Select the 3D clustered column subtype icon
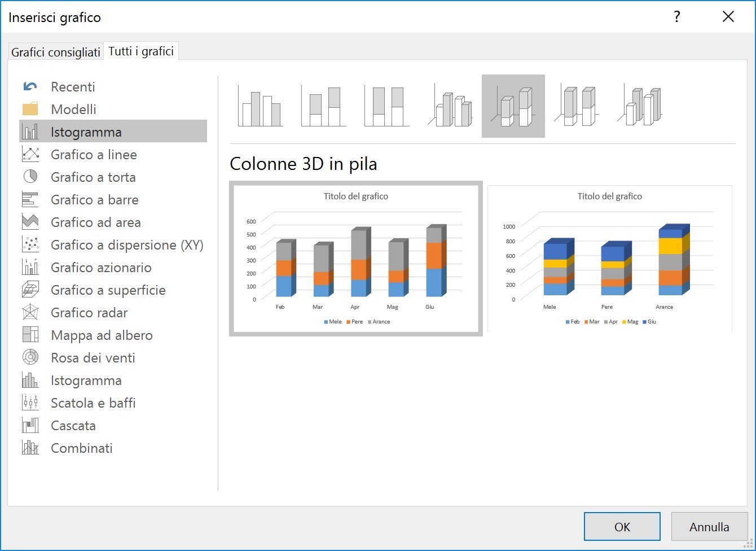The image size is (756, 551). 450,106
